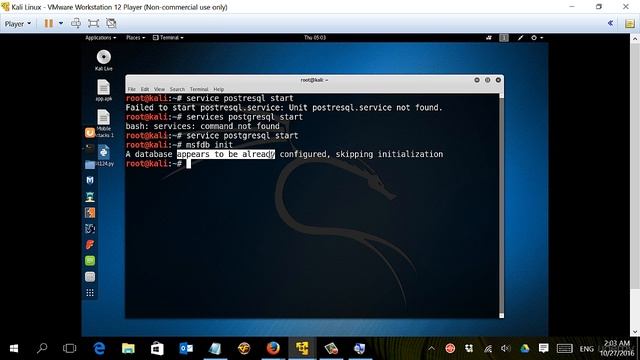
Task: Open the terminal View menu
Action: coord(159,89)
